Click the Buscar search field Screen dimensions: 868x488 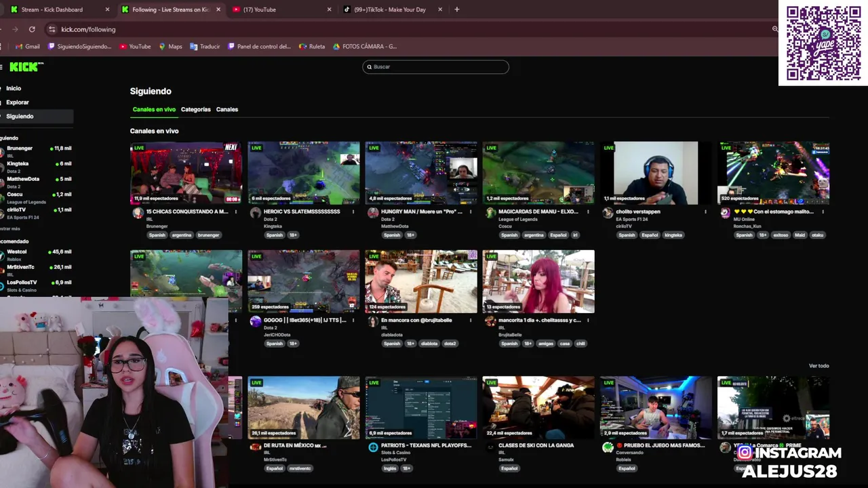point(435,66)
